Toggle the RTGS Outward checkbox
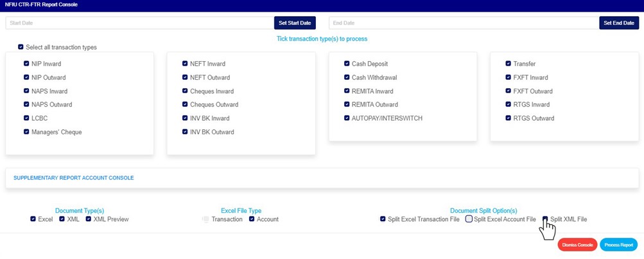The height and width of the screenshot is (259, 644). [x=508, y=119]
